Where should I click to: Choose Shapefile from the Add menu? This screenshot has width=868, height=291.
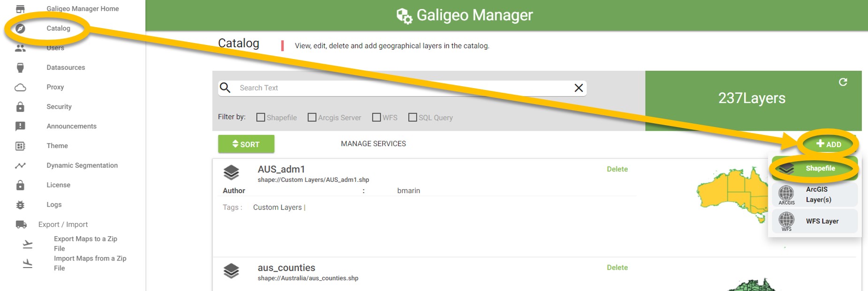pyautogui.click(x=815, y=169)
